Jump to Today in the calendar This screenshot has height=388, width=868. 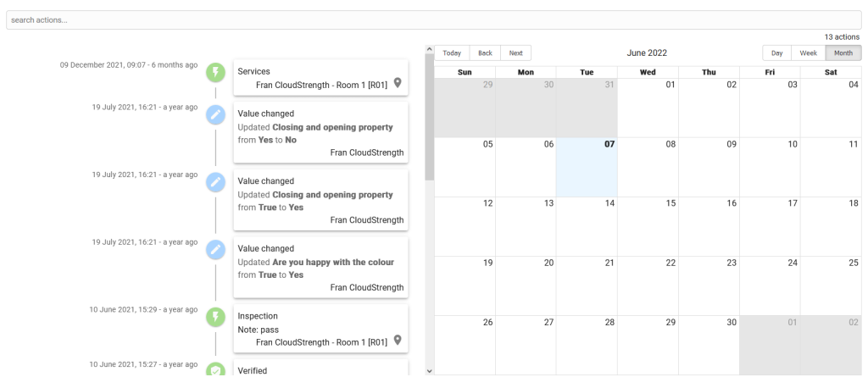click(x=452, y=53)
